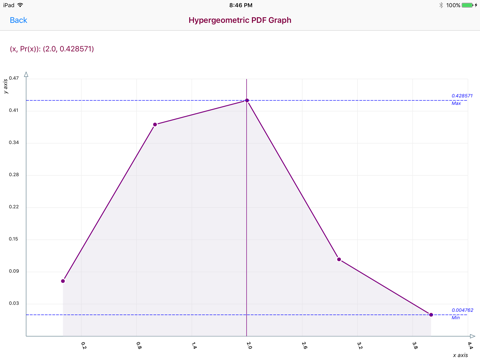Click the y-axis arrow at top
The image size is (480, 360).
[x=26, y=74]
